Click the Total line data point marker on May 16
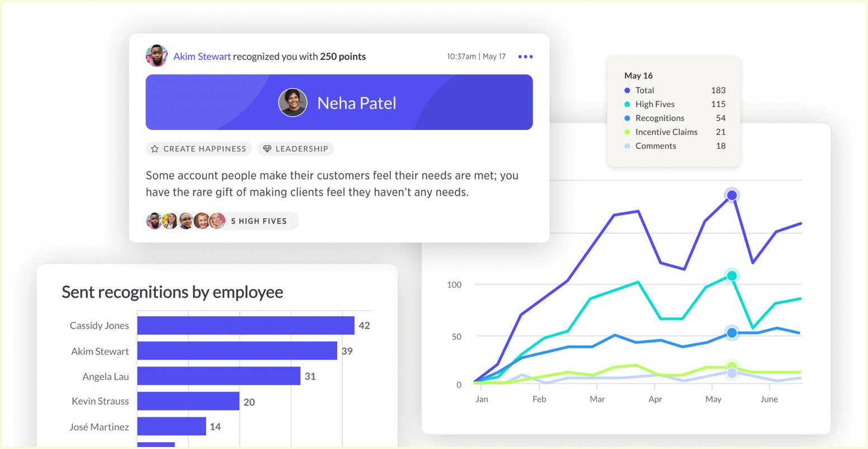This screenshot has width=868, height=449. point(732,195)
